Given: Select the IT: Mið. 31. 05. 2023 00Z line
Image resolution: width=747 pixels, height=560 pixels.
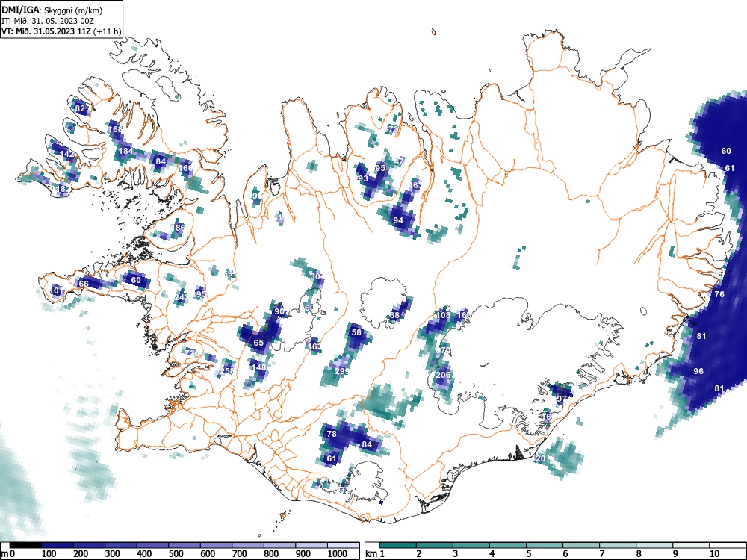Looking at the screenshot, I should click(49, 21).
